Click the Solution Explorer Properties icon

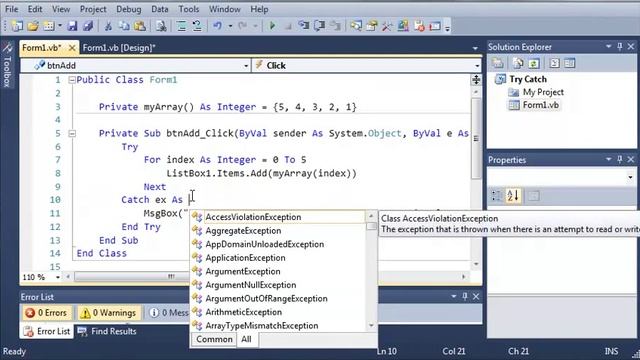click(x=498, y=63)
